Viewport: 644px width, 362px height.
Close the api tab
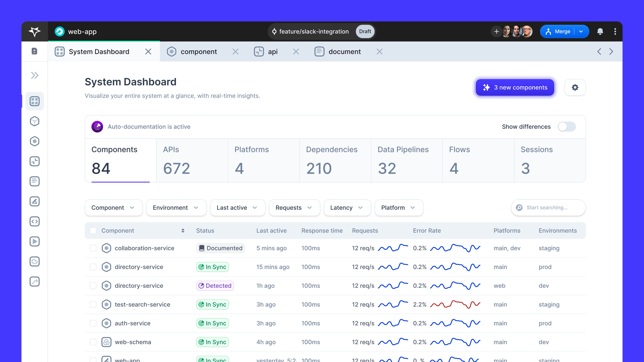coord(296,52)
